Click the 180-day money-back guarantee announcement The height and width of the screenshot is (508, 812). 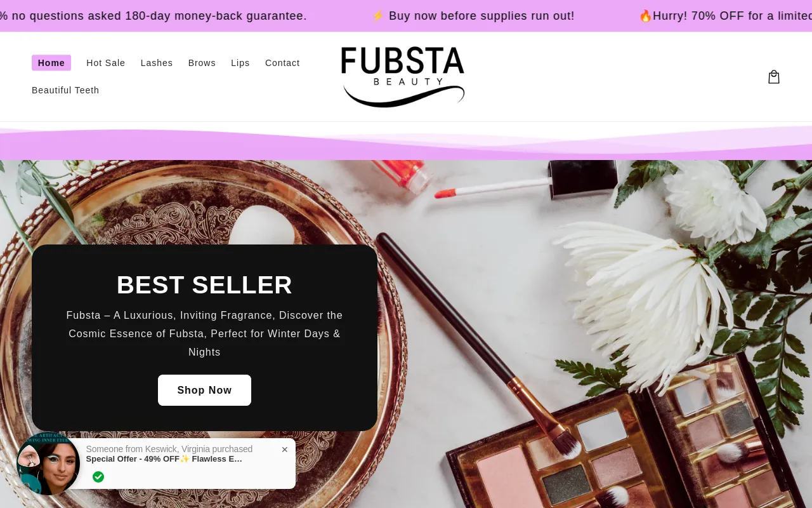click(x=154, y=16)
